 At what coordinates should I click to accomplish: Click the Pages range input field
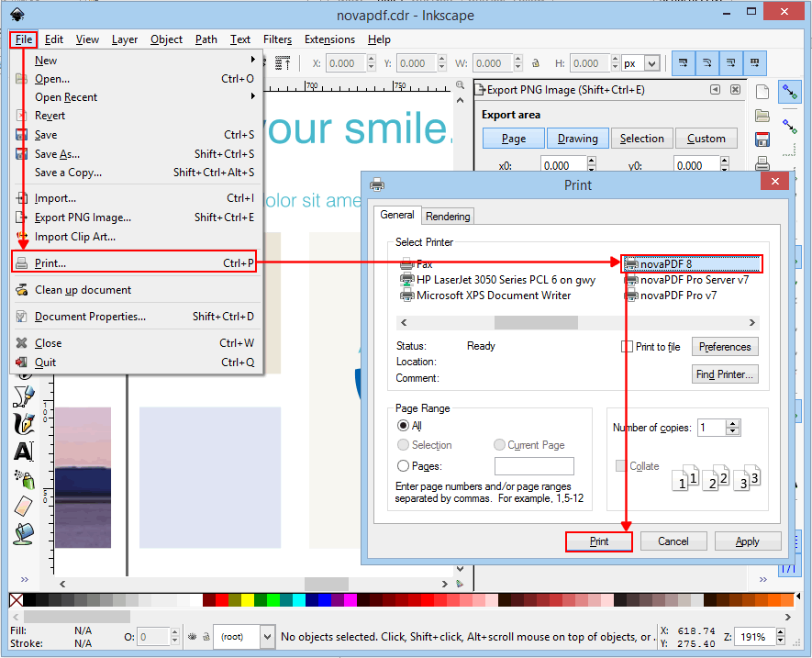(534, 466)
